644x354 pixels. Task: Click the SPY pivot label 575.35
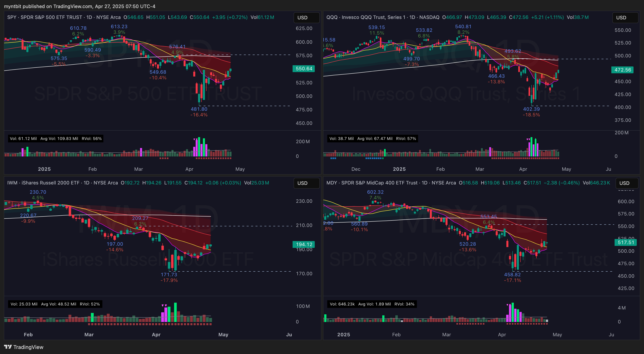pos(59,58)
